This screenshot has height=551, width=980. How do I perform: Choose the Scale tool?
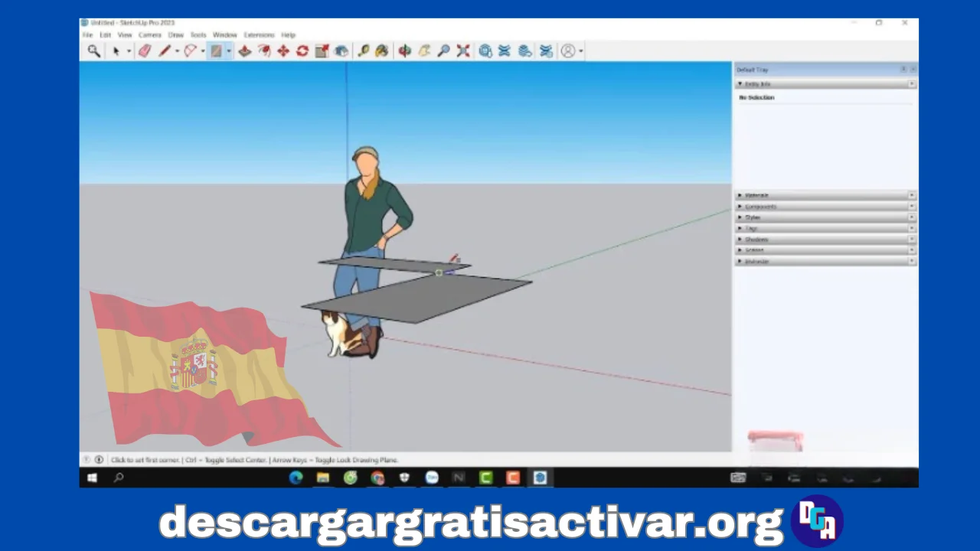coord(322,51)
